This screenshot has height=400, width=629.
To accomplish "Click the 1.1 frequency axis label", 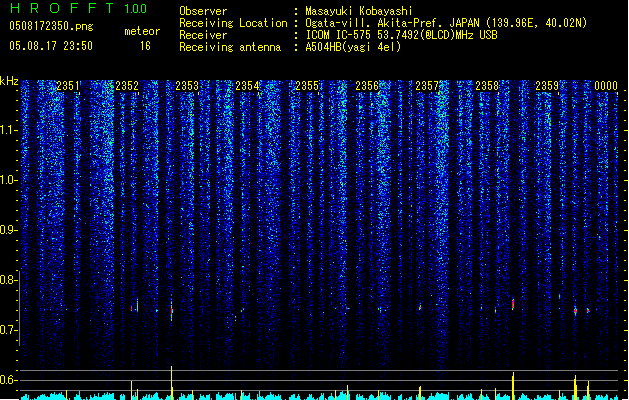I will 8,130.
